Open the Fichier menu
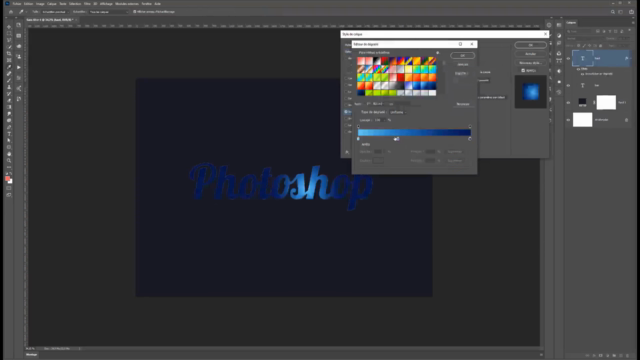Viewport: 640px width, 360px height. pos(17,4)
